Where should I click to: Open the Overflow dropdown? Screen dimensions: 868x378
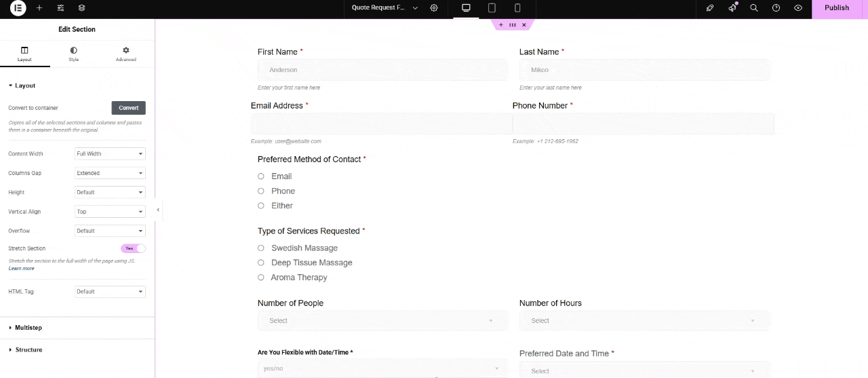point(110,231)
